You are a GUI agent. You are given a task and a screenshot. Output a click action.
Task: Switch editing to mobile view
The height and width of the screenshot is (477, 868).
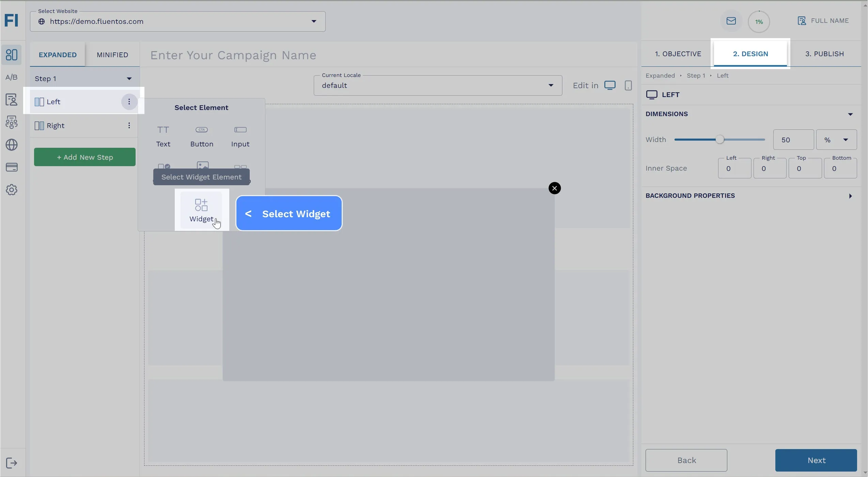click(628, 85)
